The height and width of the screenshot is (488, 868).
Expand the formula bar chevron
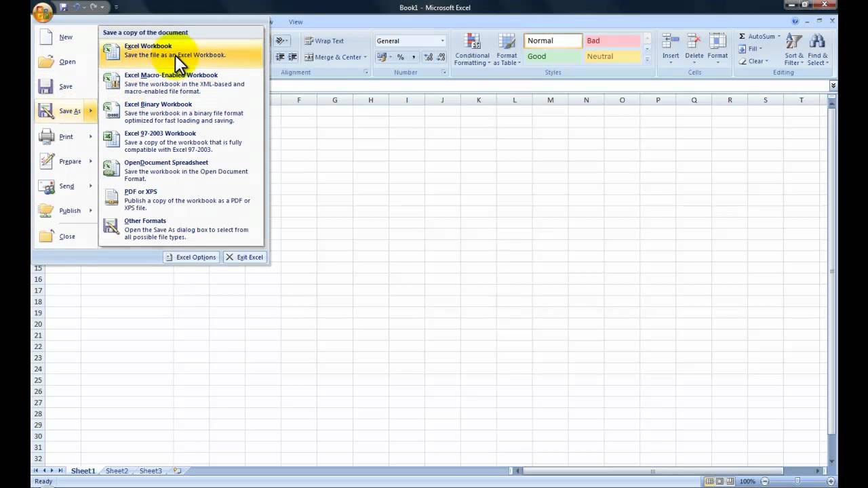pyautogui.click(x=833, y=85)
